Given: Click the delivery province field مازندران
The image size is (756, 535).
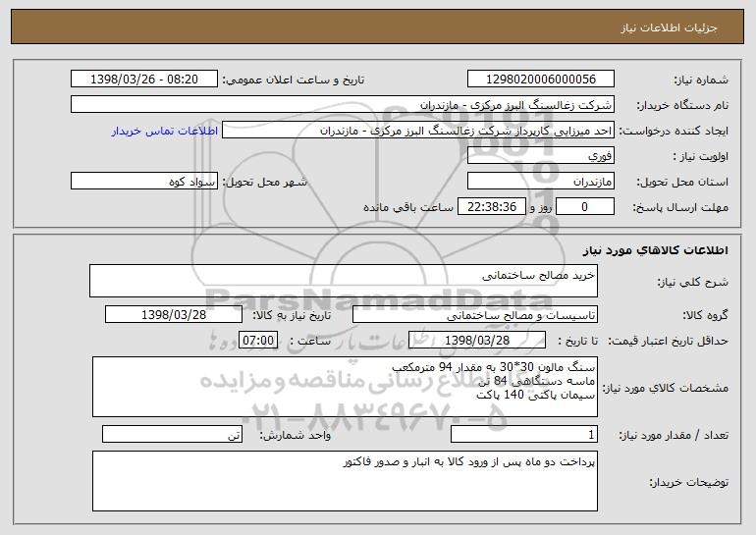Looking at the screenshot, I should click(540, 182).
